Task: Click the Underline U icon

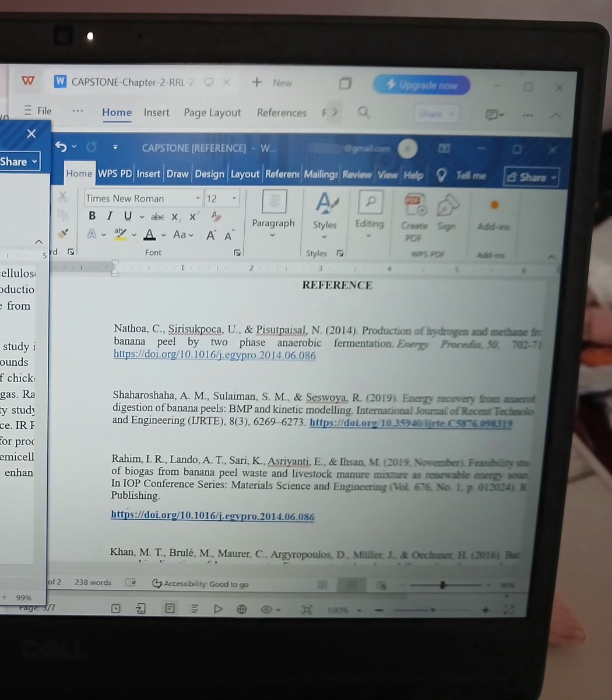Action: click(x=128, y=216)
